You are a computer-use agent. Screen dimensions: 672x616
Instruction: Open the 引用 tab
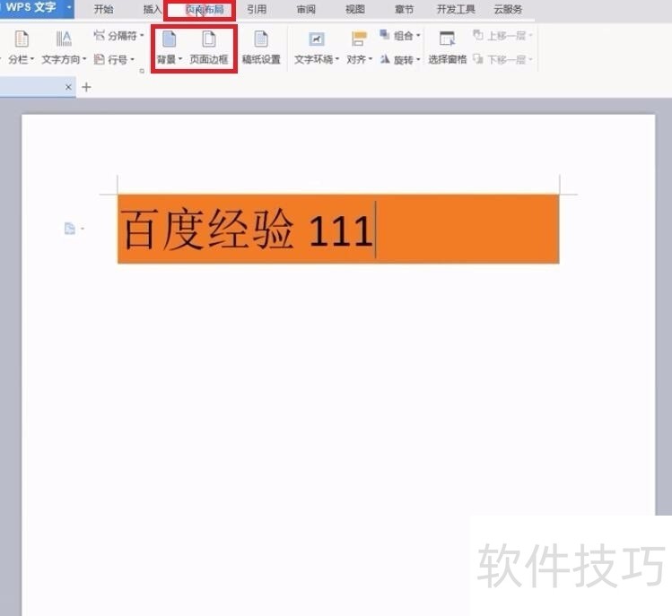[257, 9]
